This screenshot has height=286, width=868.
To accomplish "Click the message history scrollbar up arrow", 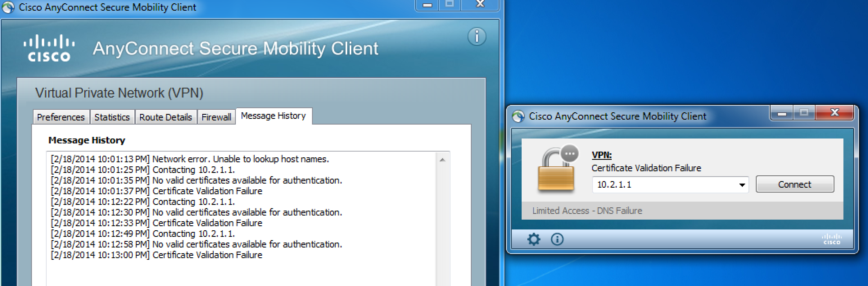I will (x=442, y=160).
